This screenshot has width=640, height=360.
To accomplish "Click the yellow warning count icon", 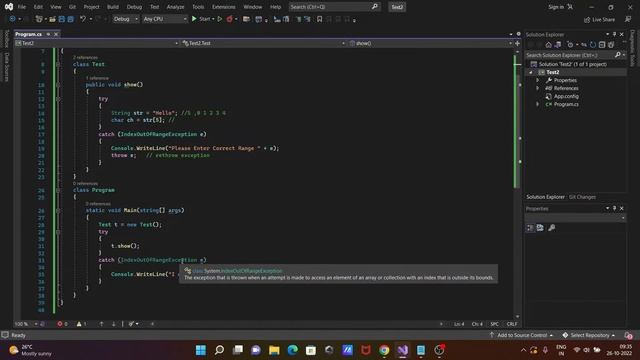I will pos(79,324).
